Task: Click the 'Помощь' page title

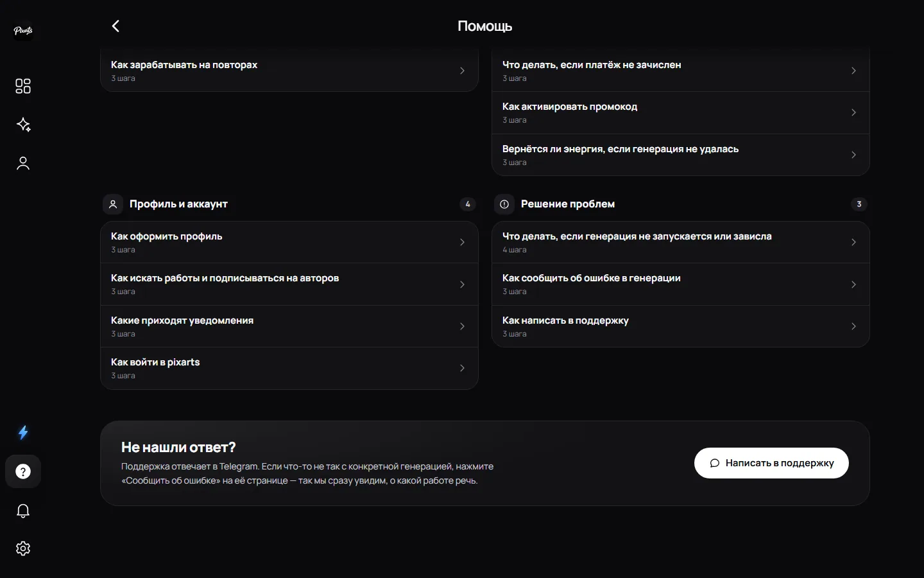Action: [485, 26]
